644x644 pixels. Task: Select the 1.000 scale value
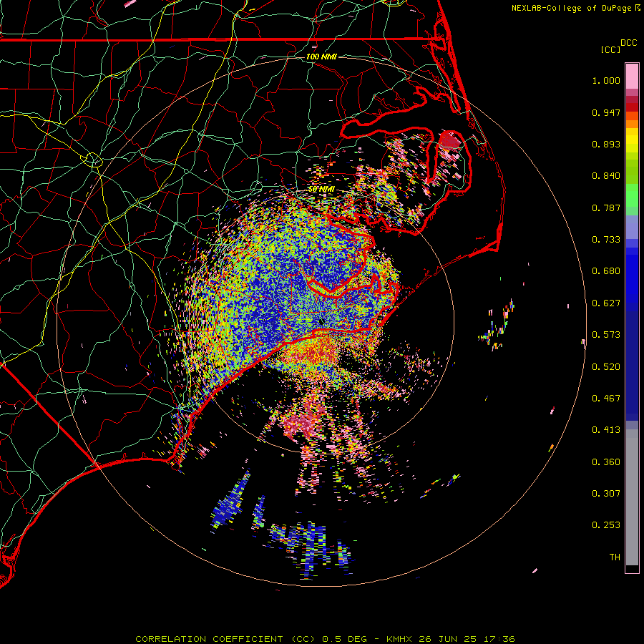coord(606,80)
